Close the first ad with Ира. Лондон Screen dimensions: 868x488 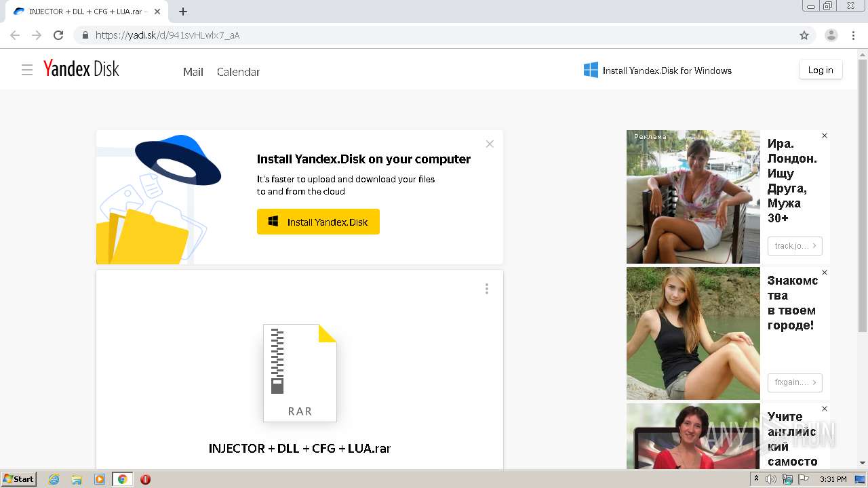point(825,136)
